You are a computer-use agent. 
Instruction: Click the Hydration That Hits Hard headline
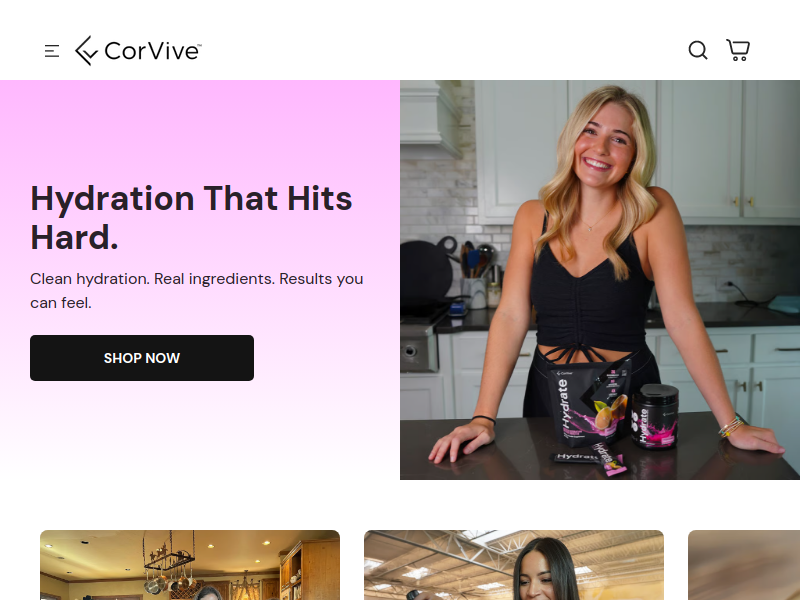191,217
